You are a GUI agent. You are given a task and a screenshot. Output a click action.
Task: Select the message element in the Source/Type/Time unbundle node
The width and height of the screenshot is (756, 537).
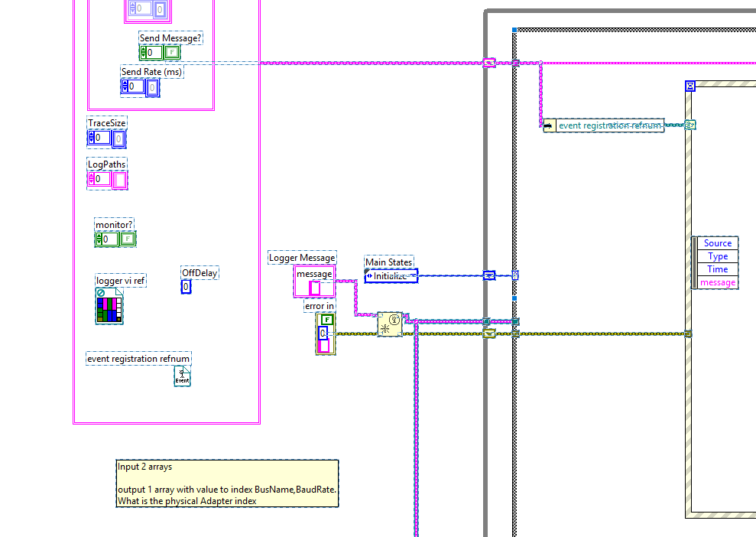click(x=717, y=282)
